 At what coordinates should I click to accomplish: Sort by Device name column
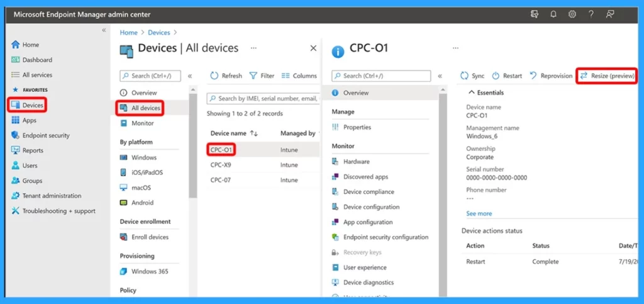(234, 133)
